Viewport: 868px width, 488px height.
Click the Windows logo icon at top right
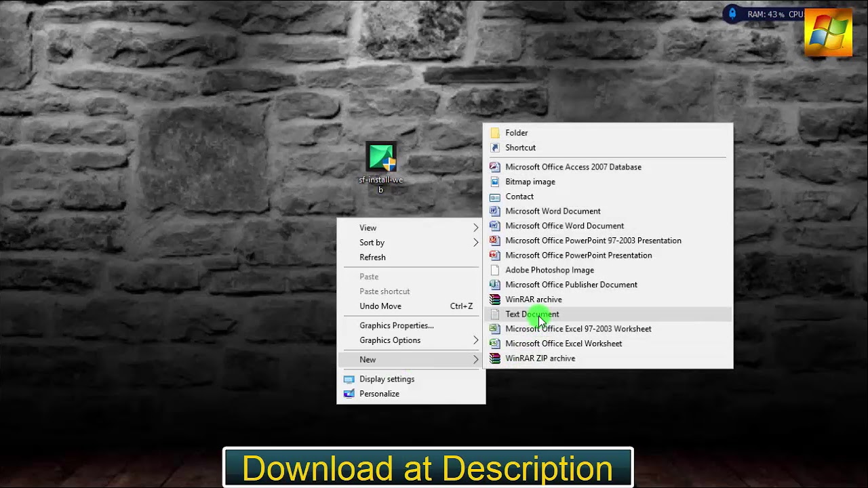pyautogui.click(x=828, y=32)
